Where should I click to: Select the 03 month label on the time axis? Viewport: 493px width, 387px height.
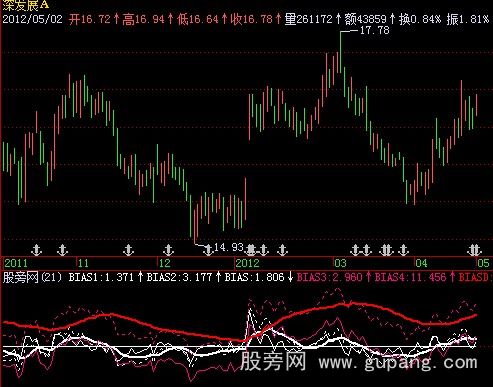(x=341, y=263)
